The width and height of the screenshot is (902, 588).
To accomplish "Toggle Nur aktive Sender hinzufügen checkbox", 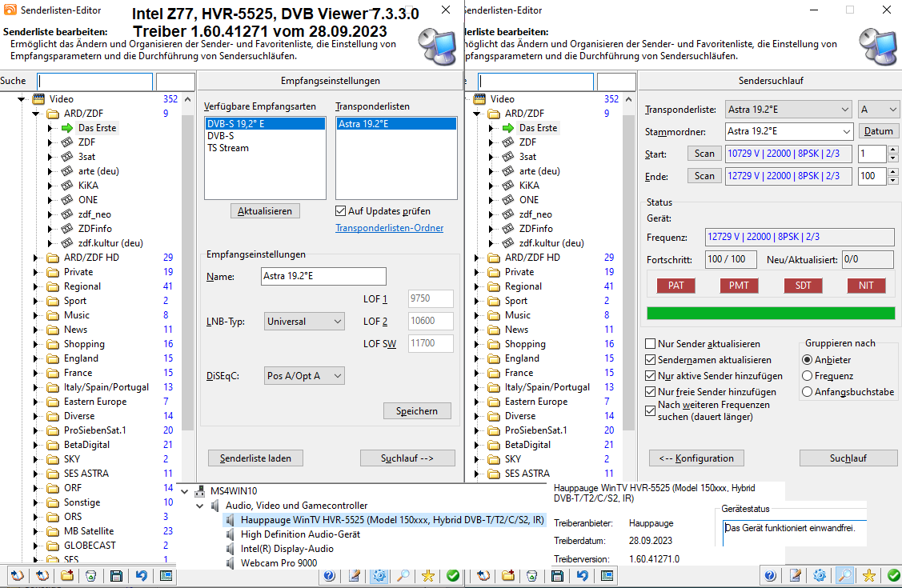I will [650, 376].
